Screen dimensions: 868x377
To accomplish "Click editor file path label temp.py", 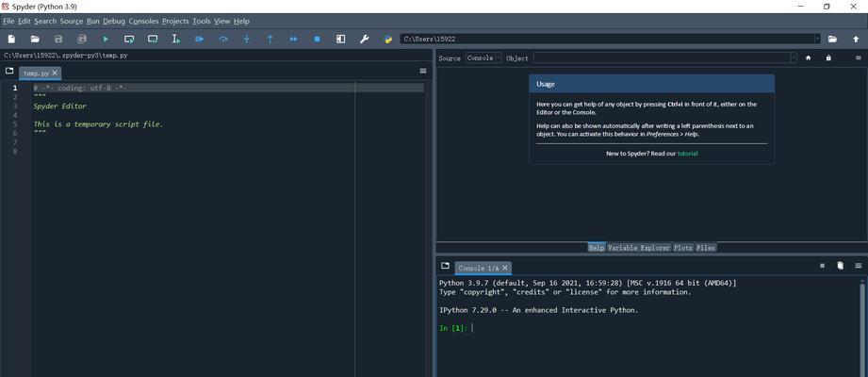I will [65, 56].
